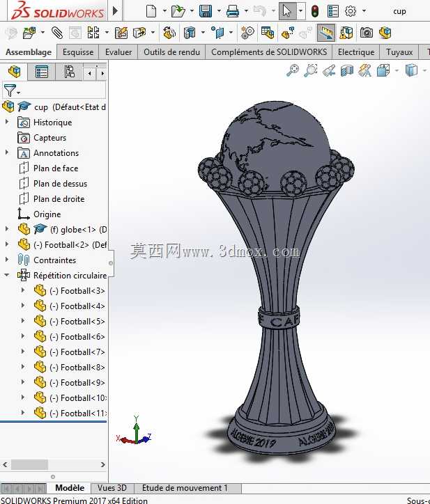Select the Assemblage tab

tap(29, 52)
